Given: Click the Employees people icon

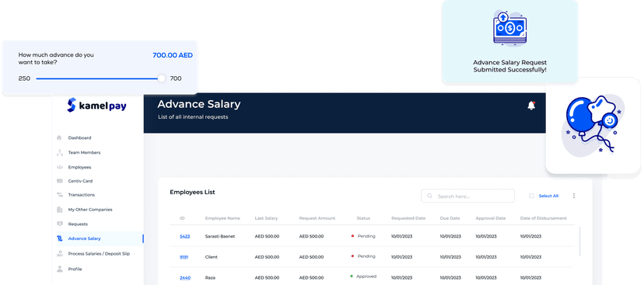Looking at the screenshot, I should (x=60, y=167).
